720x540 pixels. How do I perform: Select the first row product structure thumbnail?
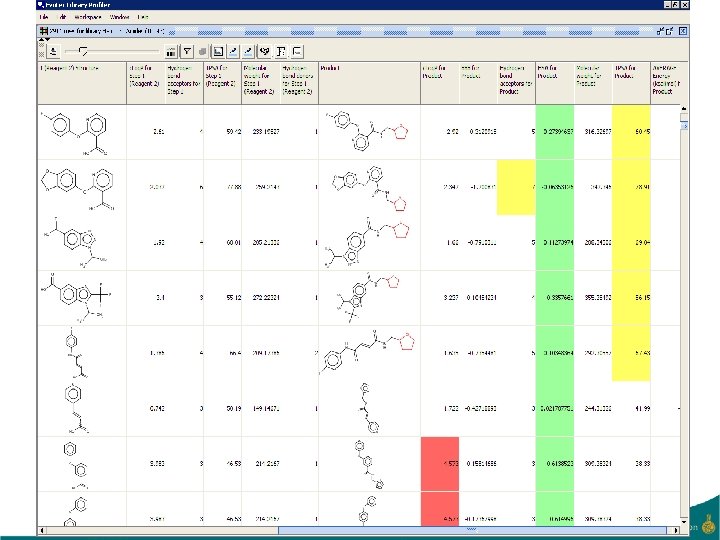[x=369, y=132]
